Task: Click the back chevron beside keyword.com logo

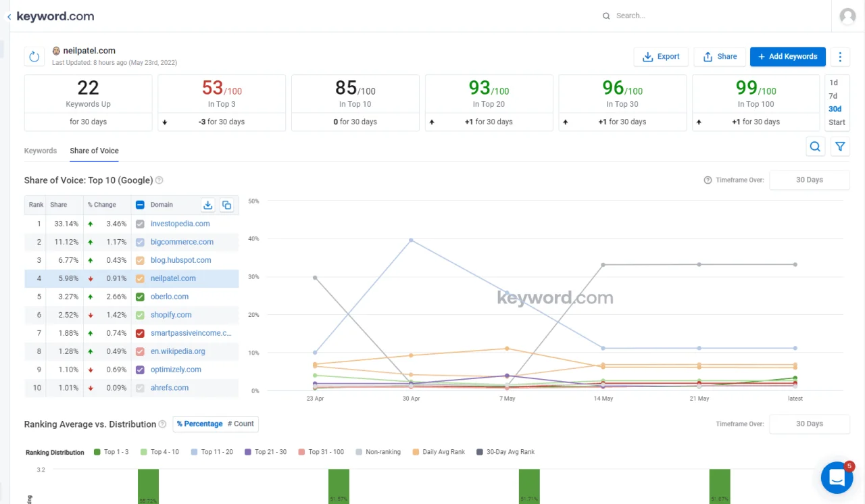Action: 7,16
